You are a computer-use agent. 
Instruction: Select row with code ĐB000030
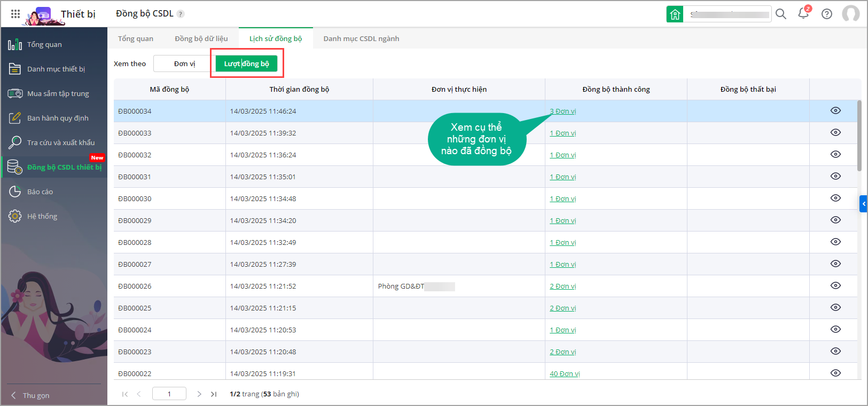485,198
